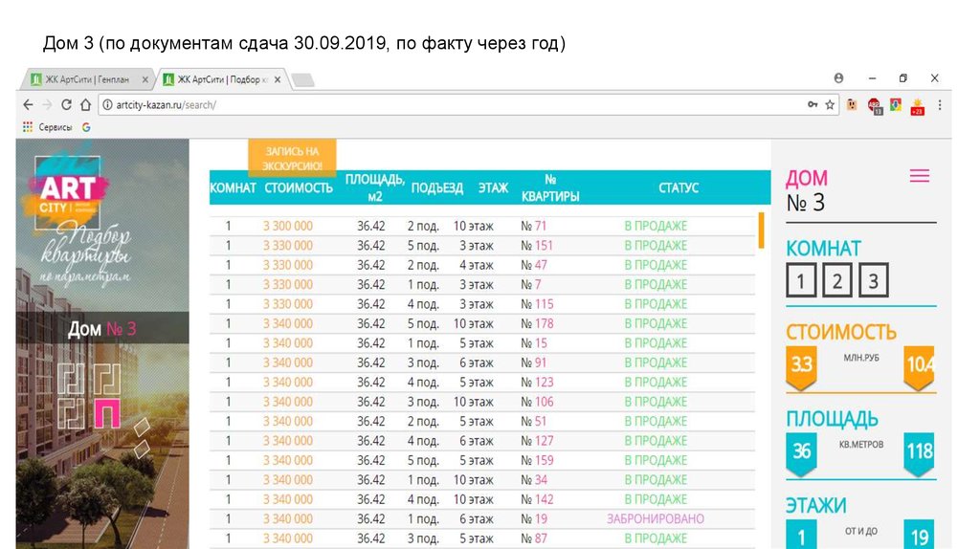Viewport: 980px width, 549px height.
Task: Open apartment № 71 link
Action: point(534,227)
